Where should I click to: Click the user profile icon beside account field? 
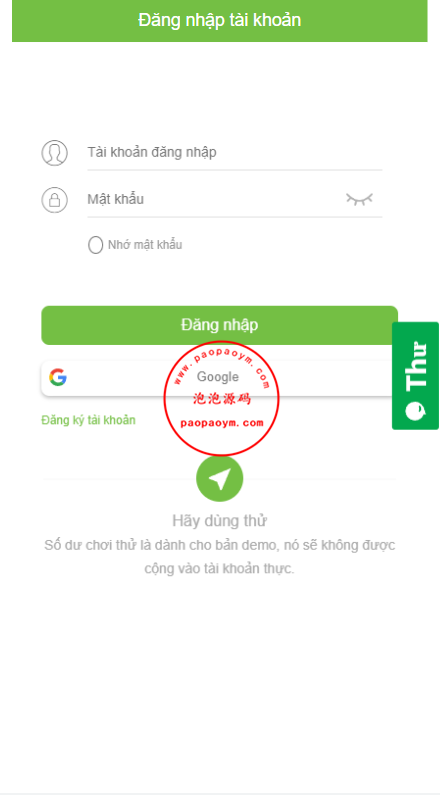[x=54, y=153]
